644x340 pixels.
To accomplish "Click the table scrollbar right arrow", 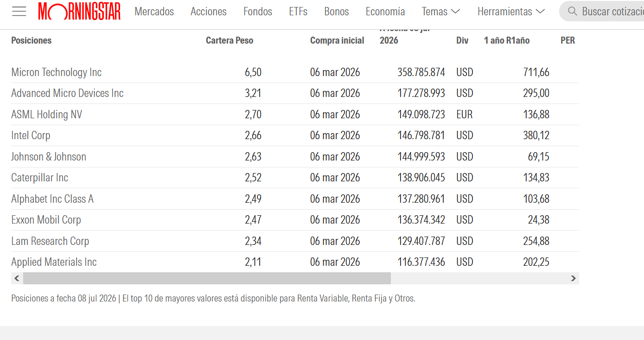I will click(x=574, y=278).
